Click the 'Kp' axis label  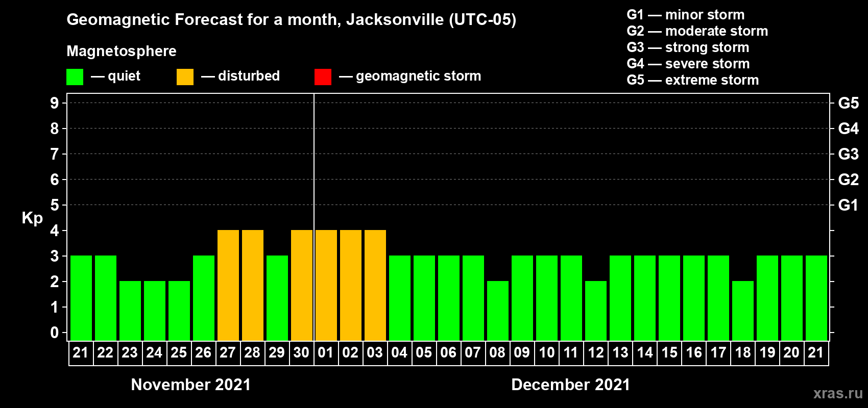[x=32, y=218]
